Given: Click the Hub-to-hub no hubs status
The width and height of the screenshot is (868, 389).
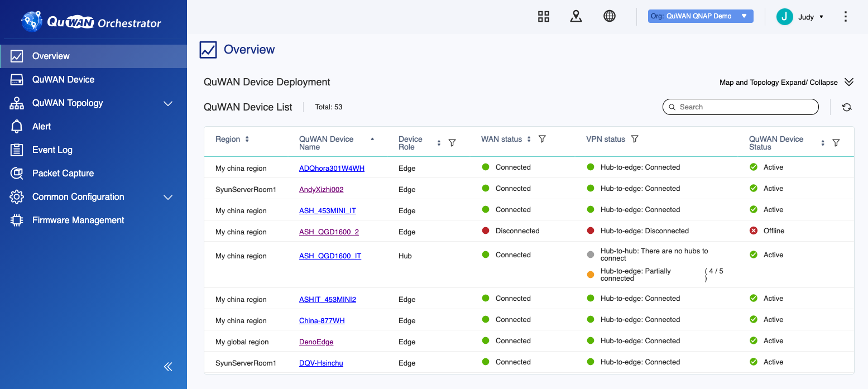Looking at the screenshot, I should click(654, 254).
